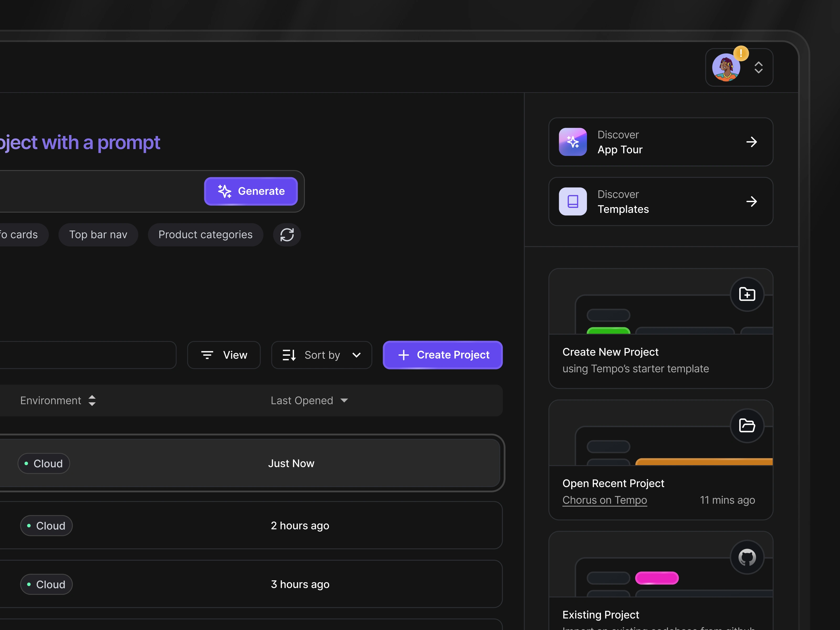Click the yellow alert badge on avatar
Screen dimensions: 840x630
[x=741, y=54]
